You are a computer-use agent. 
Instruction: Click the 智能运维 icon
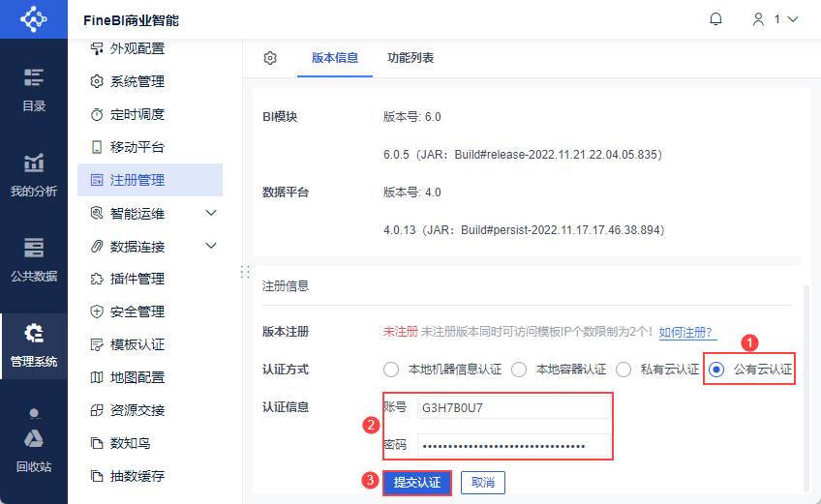pyautogui.click(x=97, y=213)
